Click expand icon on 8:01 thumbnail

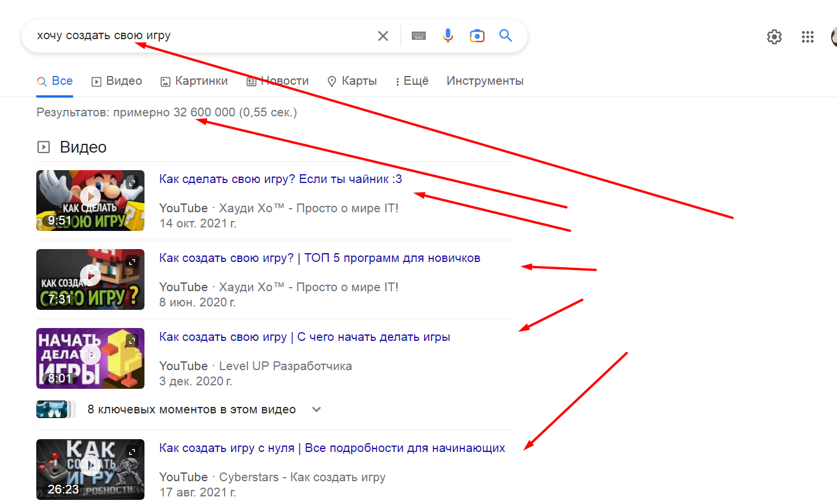pyautogui.click(x=132, y=340)
